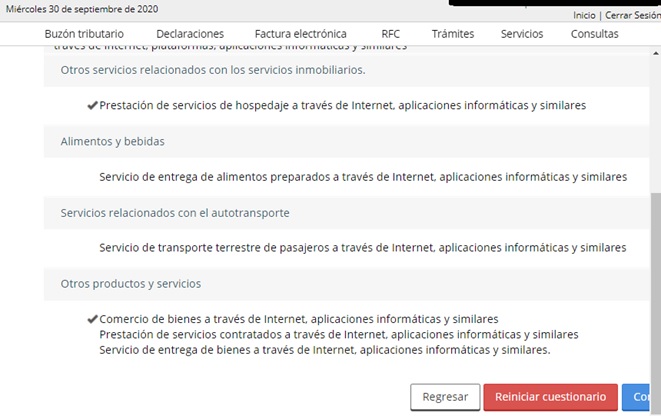Open the Servicios menu
Image resolution: width=661 pixels, height=416 pixels.
522,34
